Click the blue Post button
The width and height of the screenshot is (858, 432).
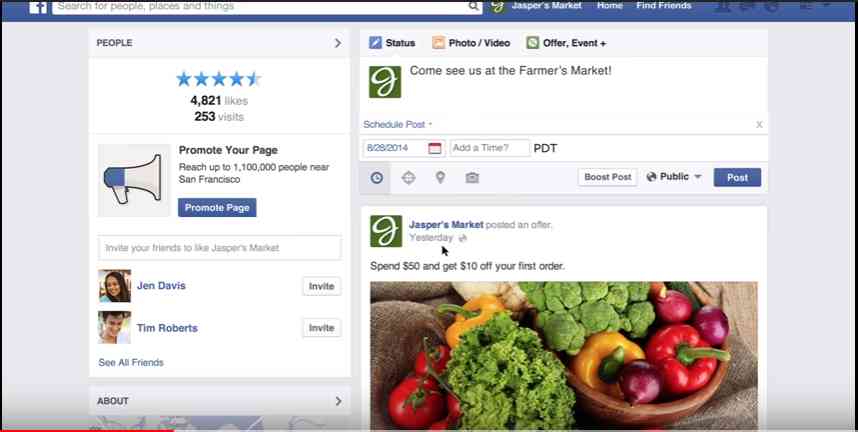[737, 177]
